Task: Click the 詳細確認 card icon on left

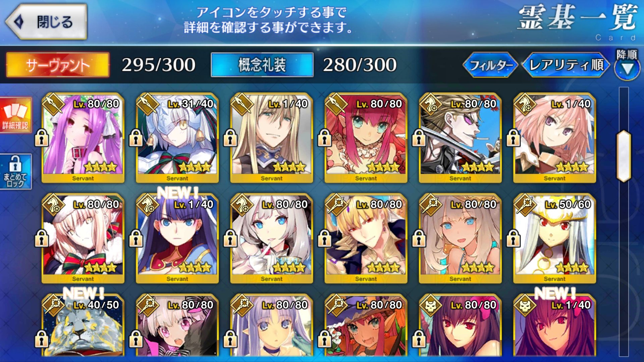Action: pyautogui.click(x=15, y=115)
